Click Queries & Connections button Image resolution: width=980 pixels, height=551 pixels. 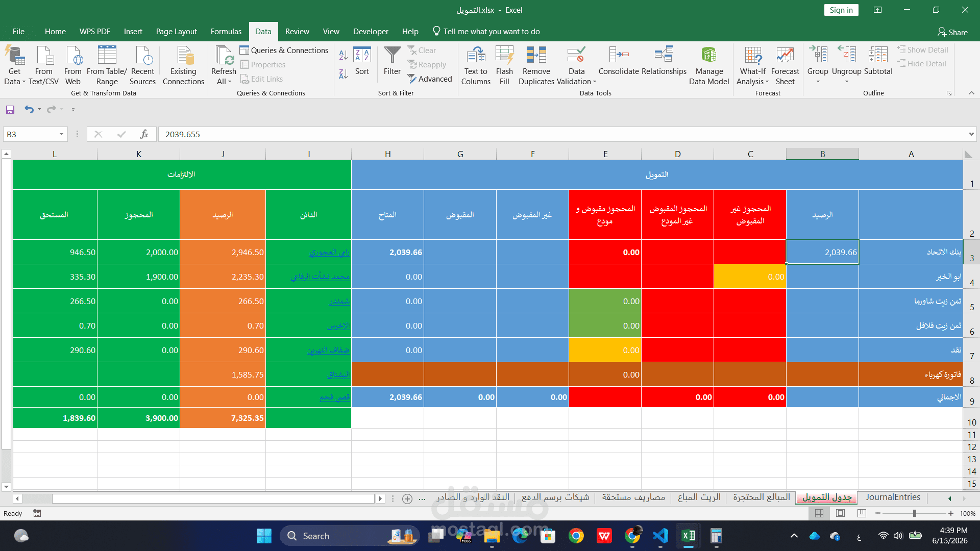tap(284, 50)
